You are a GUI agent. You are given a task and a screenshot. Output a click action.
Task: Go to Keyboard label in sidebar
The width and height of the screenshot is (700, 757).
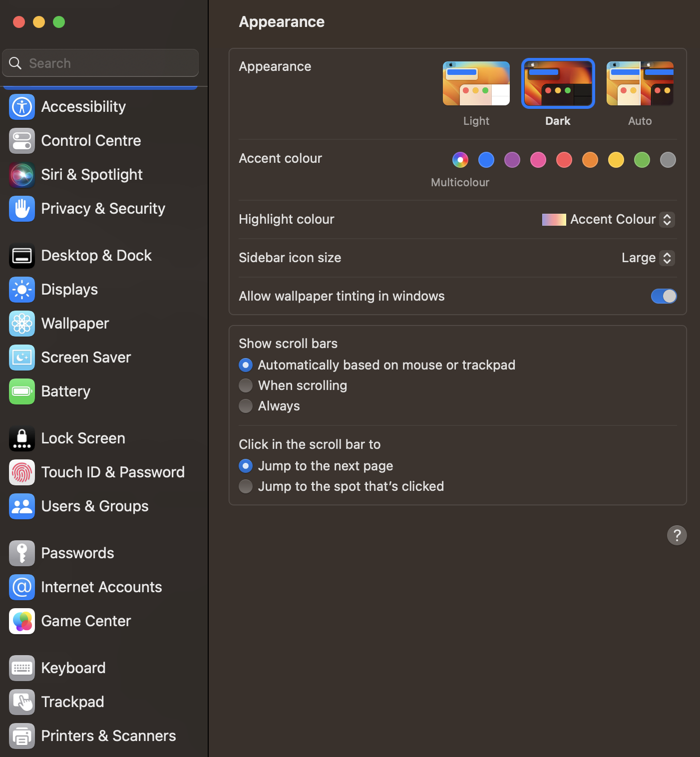point(73,668)
